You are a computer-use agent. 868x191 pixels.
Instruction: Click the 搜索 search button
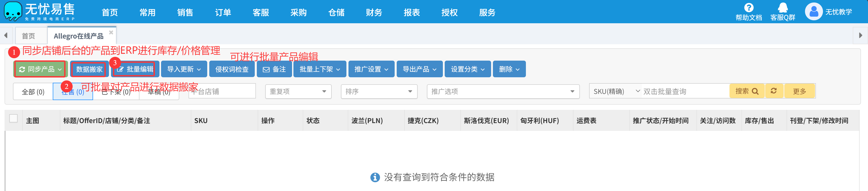pyautogui.click(x=747, y=91)
